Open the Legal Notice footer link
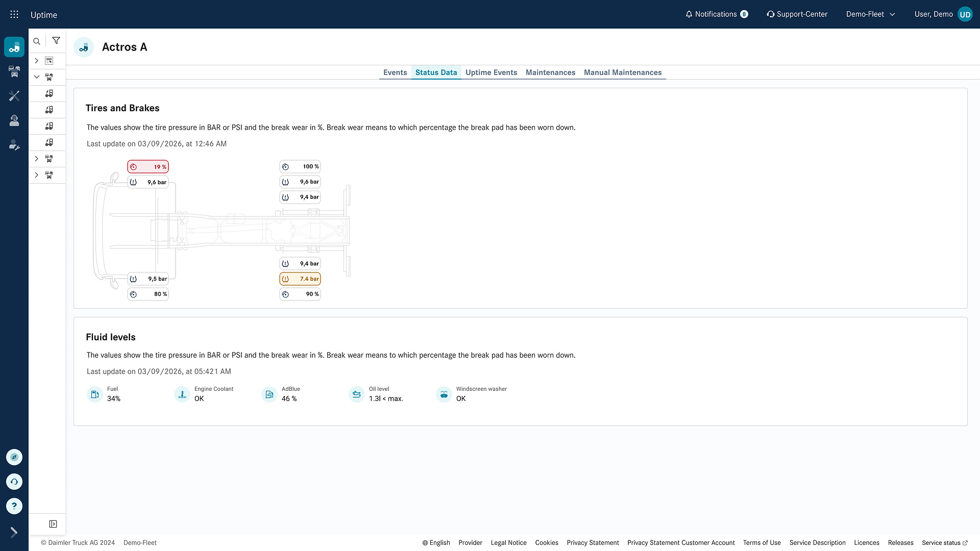 pos(509,543)
